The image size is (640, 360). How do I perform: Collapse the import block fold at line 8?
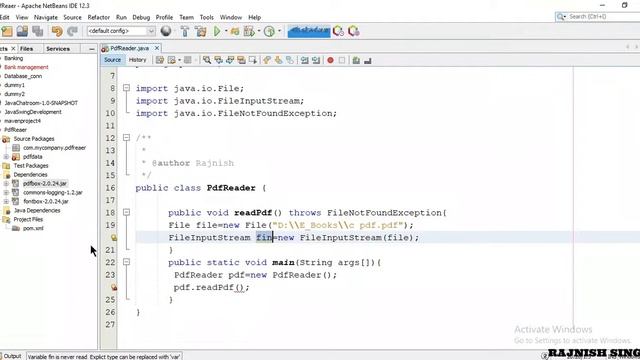click(127, 88)
